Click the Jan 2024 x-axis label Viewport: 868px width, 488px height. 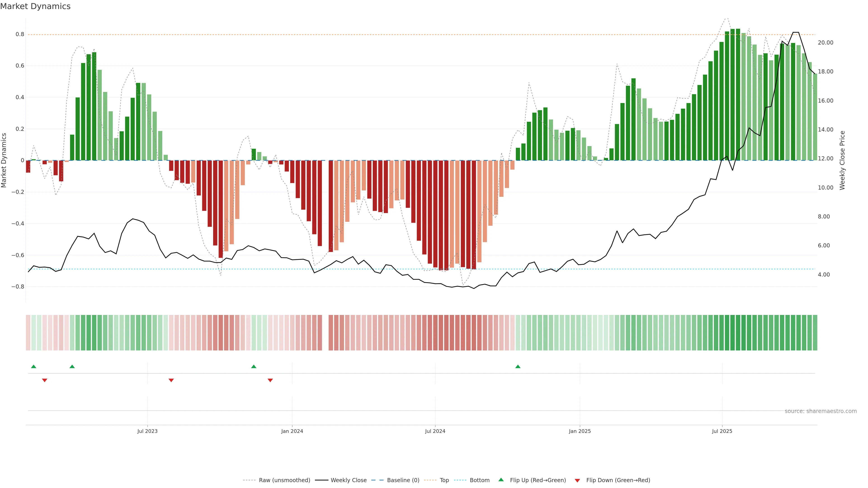(292, 431)
